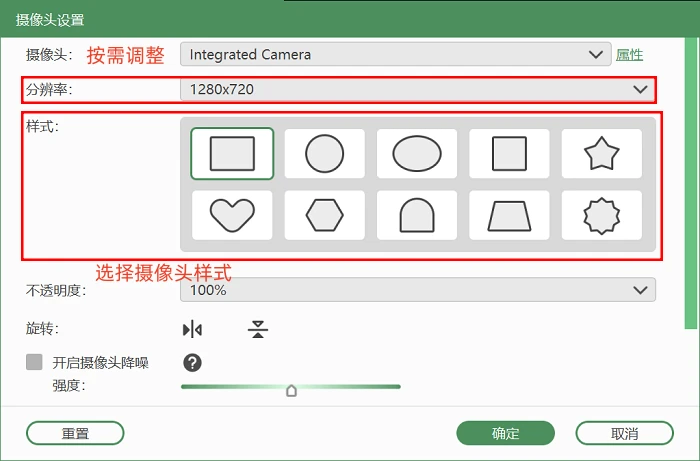The height and width of the screenshot is (461, 700).
Task: Choose the arch-shaped camera style
Action: pyautogui.click(x=417, y=215)
